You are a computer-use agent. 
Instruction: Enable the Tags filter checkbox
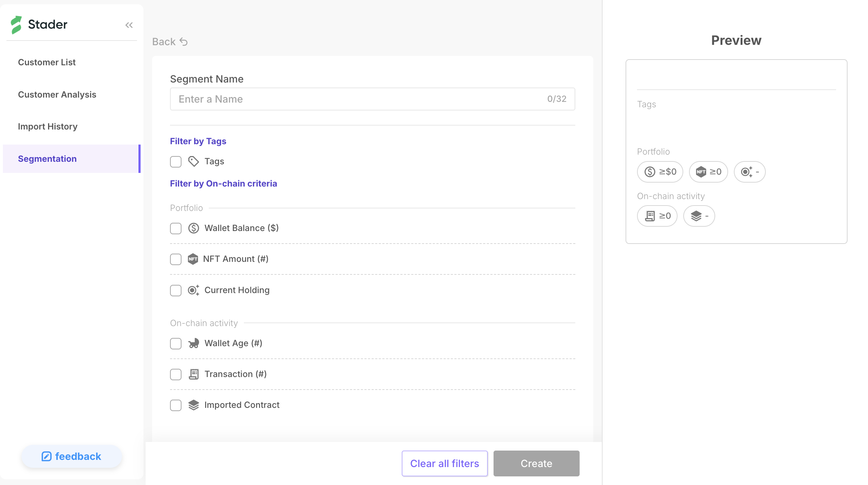176,161
